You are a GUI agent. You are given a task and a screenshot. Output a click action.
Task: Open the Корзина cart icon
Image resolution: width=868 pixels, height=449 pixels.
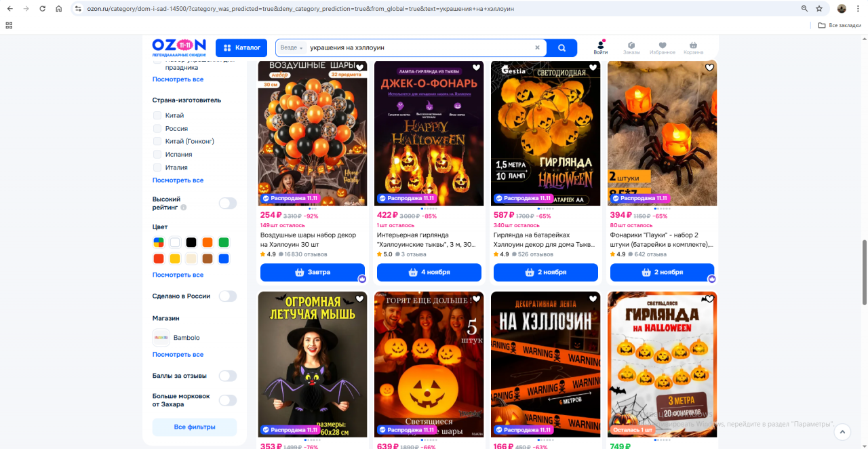point(693,47)
